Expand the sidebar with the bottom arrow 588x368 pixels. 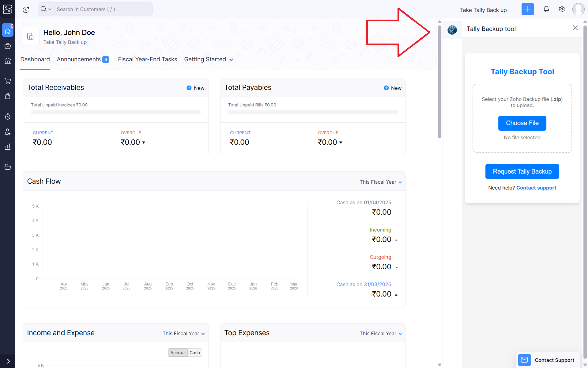tap(8, 361)
